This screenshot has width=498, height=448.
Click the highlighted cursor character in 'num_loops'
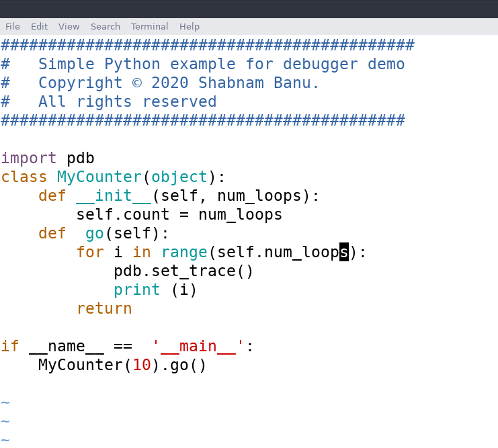344,252
